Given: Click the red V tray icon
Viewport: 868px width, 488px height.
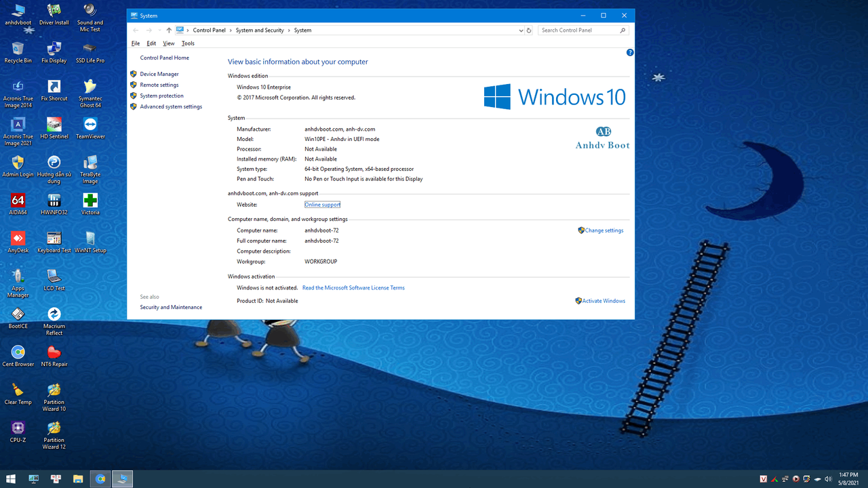Looking at the screenshot, I should pyautogui.click(x=764, y=479).
